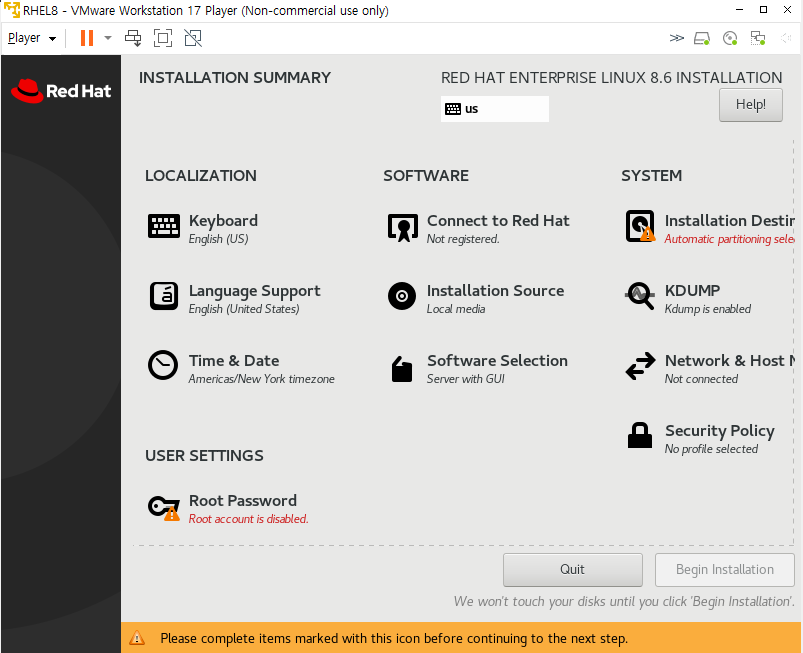803x653 pixels.
Task: Send Ctrl+Alt+Del to the VM
Action: (133, 38)
